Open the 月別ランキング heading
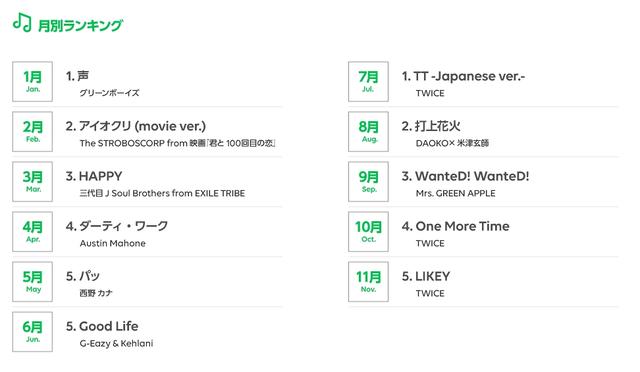The width and height of the screenshot is (640, 372). [80, 25]
